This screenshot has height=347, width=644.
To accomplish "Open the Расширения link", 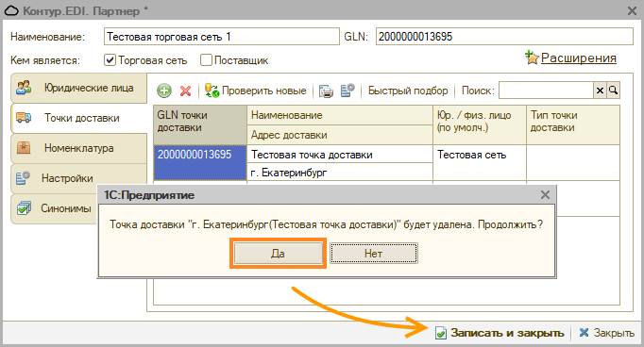I will [578, 58].
